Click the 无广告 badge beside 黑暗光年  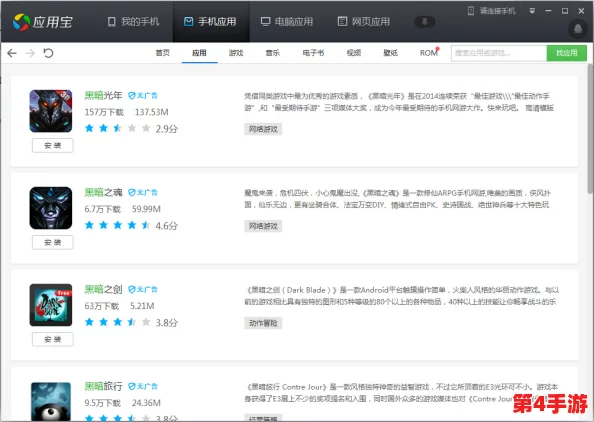click(143, 95)
